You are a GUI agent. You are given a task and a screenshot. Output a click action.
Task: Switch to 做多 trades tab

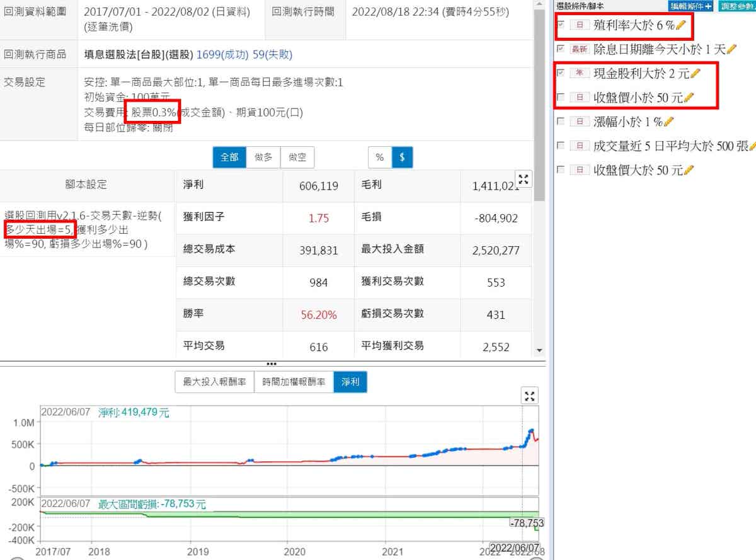[x=263, y=157]
